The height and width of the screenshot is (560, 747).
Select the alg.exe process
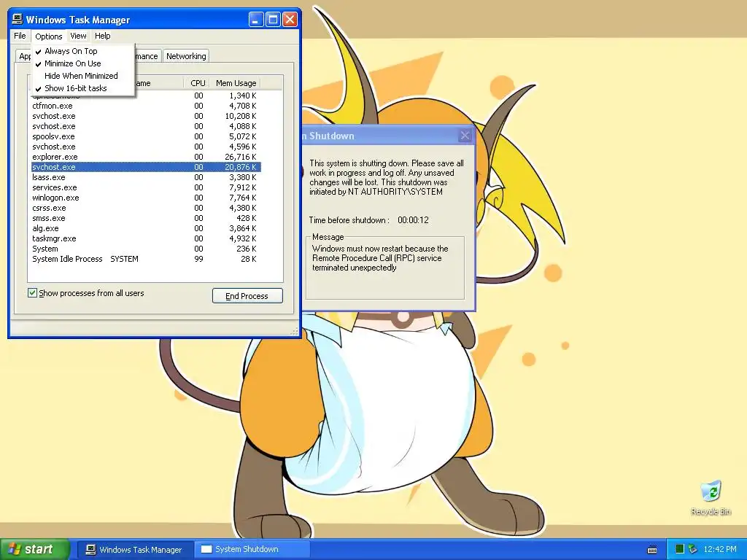click(146, 228)
